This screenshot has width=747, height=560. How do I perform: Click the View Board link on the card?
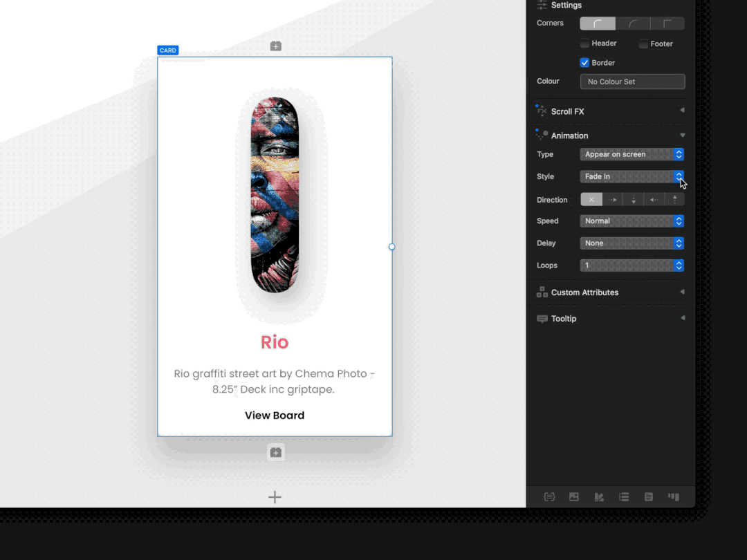275,416
